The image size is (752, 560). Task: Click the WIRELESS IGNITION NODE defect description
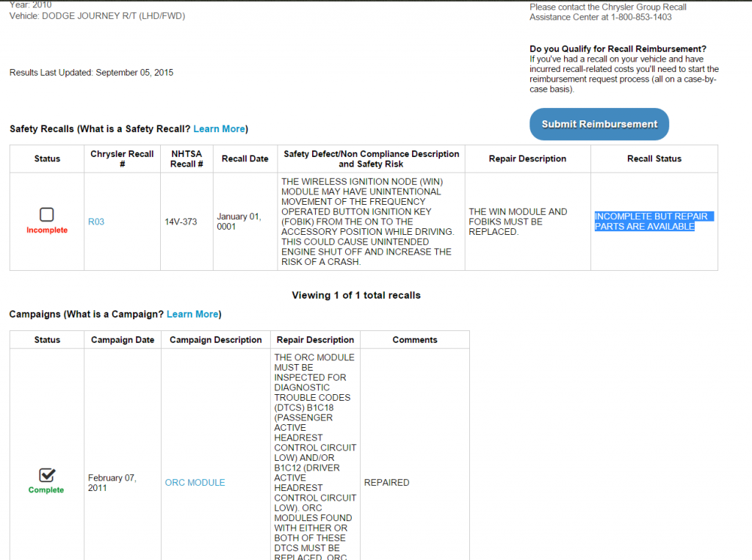[x=368, y=222]
